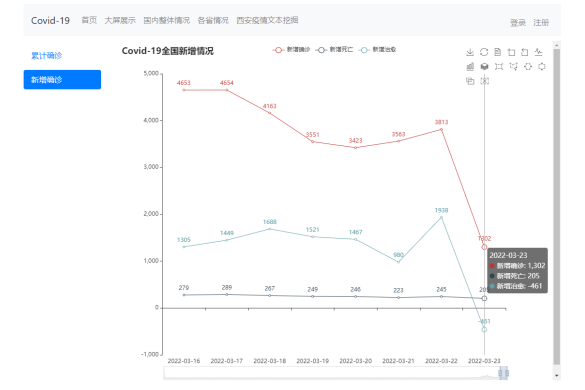Save the chart as image via download icon

(x=470, y=52)
